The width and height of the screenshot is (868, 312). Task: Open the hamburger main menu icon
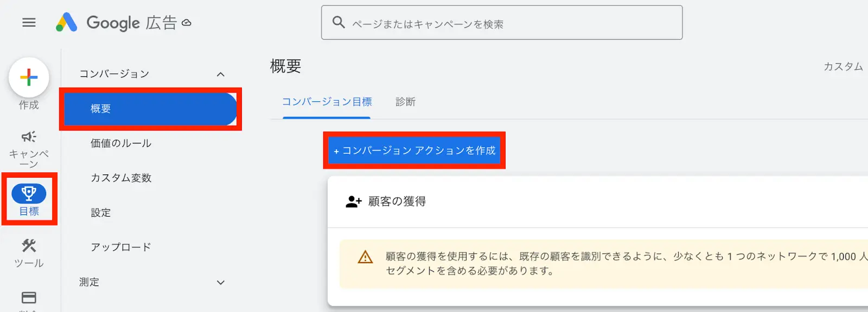(29, 22)
